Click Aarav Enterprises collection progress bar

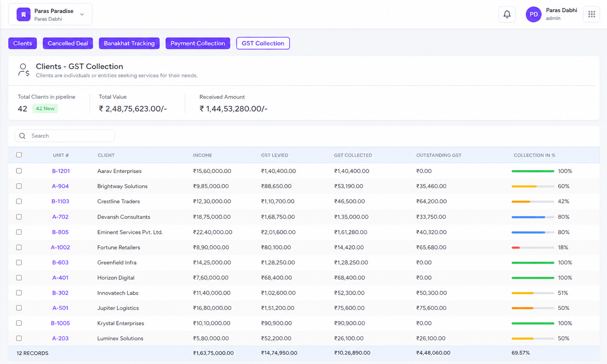[533, 171]
